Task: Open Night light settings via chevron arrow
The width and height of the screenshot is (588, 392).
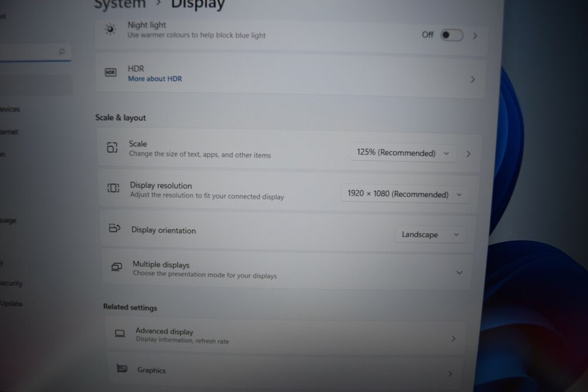Action: click(x=475, y=36)
